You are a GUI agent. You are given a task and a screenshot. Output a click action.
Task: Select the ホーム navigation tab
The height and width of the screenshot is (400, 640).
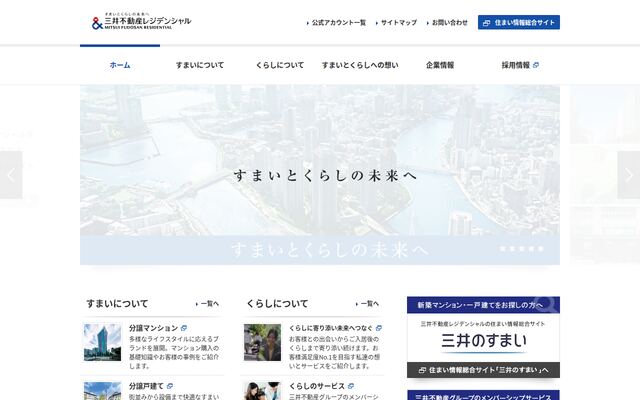pos(120,65)
